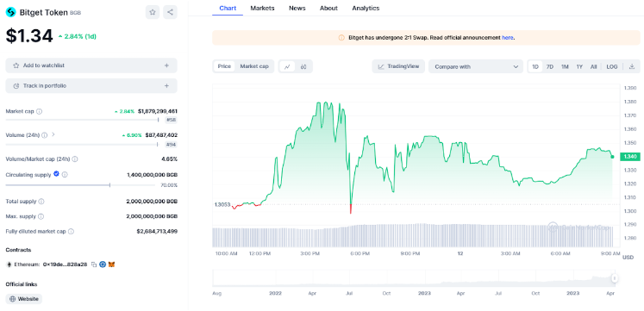Image resolution: width=644 pixels, height=311 pixels.
Task: Open info tooltip next to Volume (24h)
Action: pos(44,135)
